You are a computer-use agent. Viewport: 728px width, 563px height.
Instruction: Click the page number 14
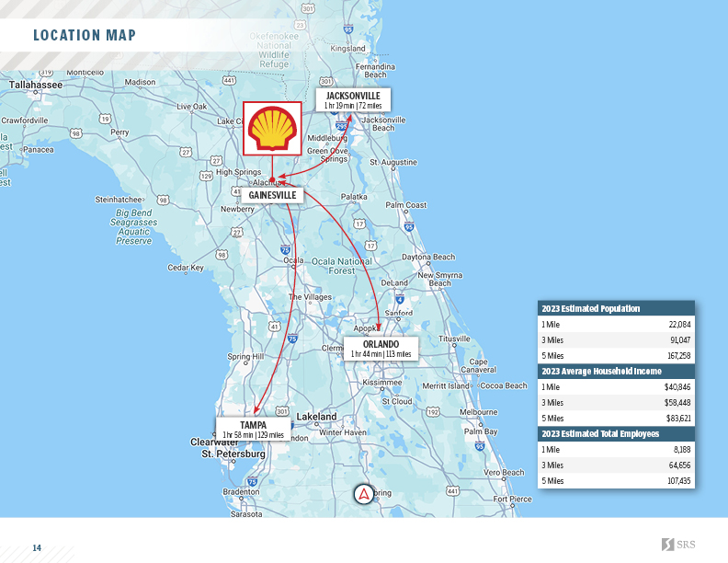point(37,548)
